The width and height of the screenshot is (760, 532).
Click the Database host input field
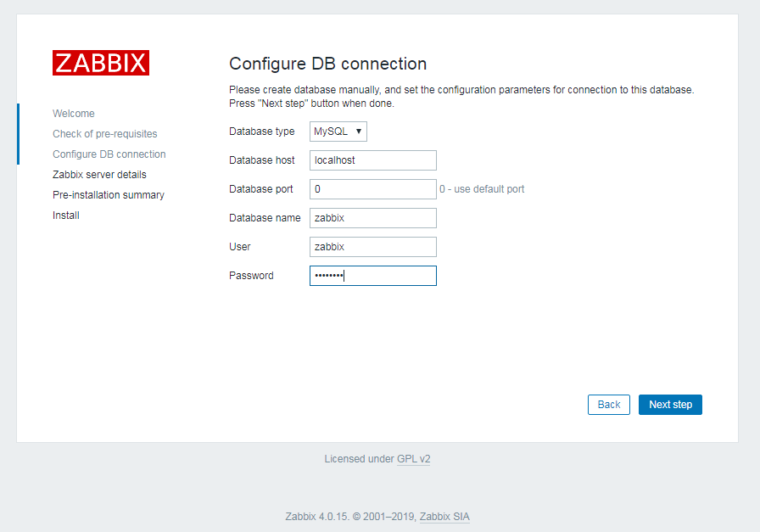coord(372,160)
